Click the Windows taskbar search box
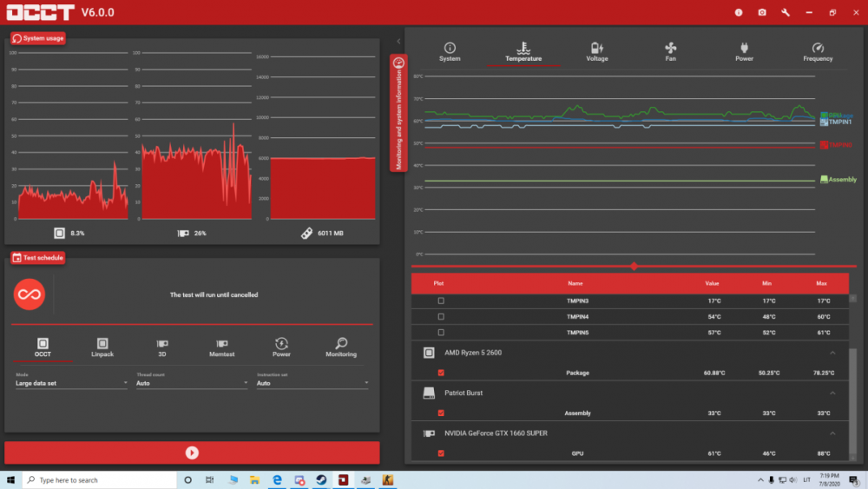Screen dimensions: 868x489 point(100,480)
